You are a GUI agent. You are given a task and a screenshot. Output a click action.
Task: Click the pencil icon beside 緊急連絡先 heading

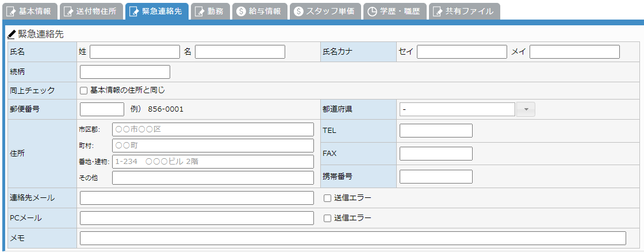pyautogui.click(x=11, y=35)
